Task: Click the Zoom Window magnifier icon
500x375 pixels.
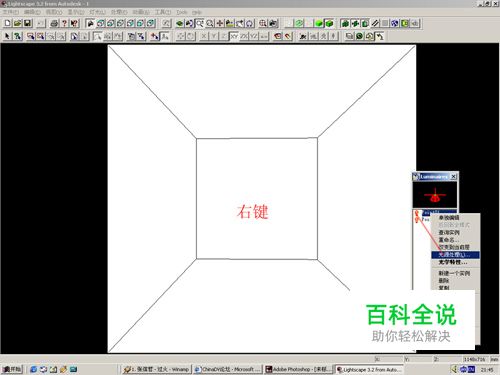Action: pyautogui.click(x=200, y=23)
